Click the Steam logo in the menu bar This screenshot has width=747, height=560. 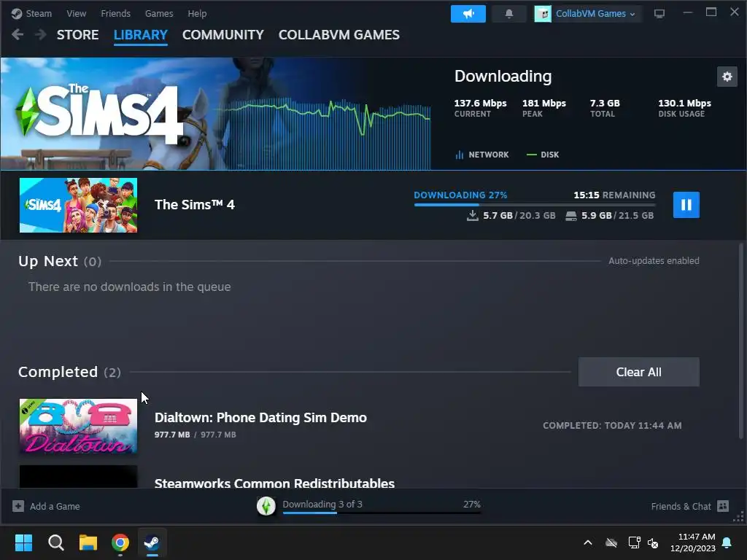point(17,13)
